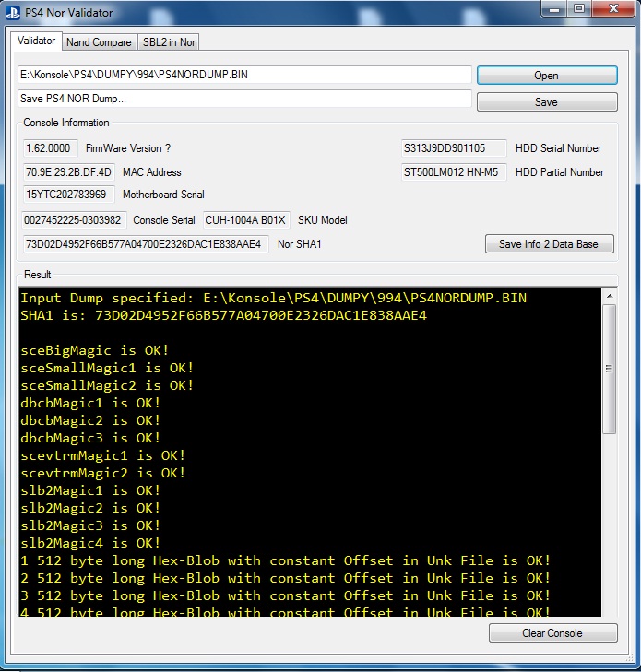The image size is (641, 672).
Task: Click the 'sceBigMagic is OK!' line
Action: (x=95, y=350)
